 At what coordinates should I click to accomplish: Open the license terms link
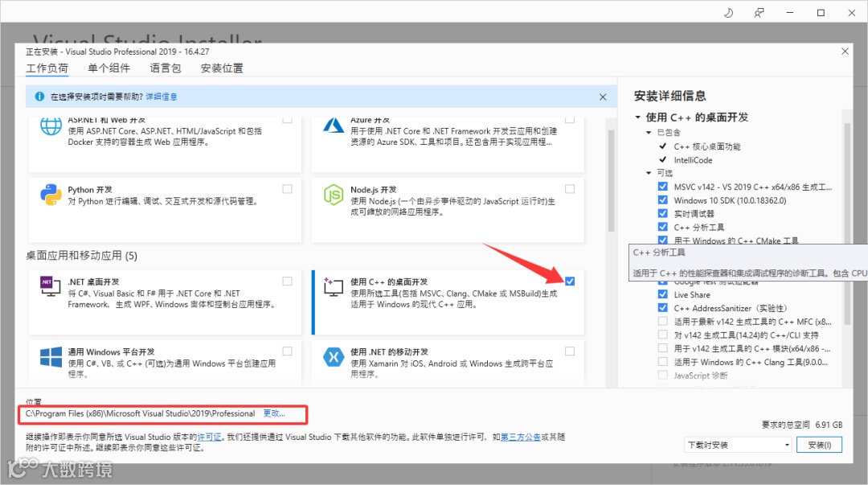[209, 437]
